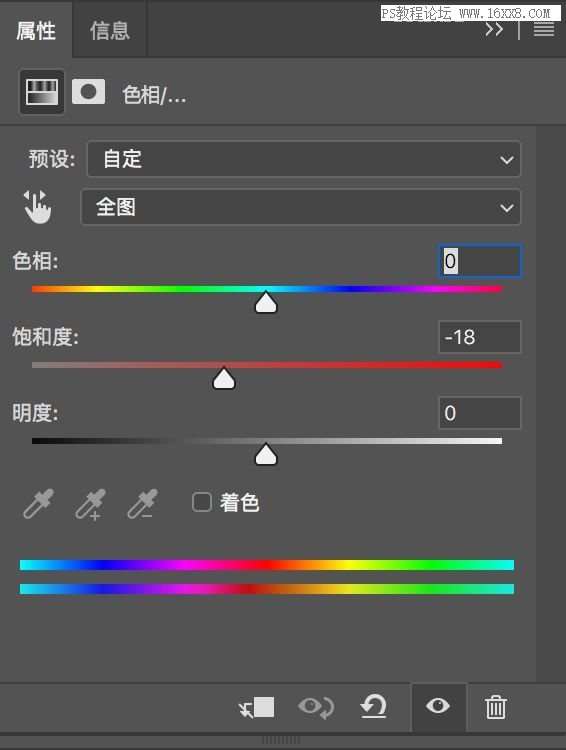Select the subtract from sample eyedropper
This screenshot has height=750, width=566.
[x=142, y=504]
